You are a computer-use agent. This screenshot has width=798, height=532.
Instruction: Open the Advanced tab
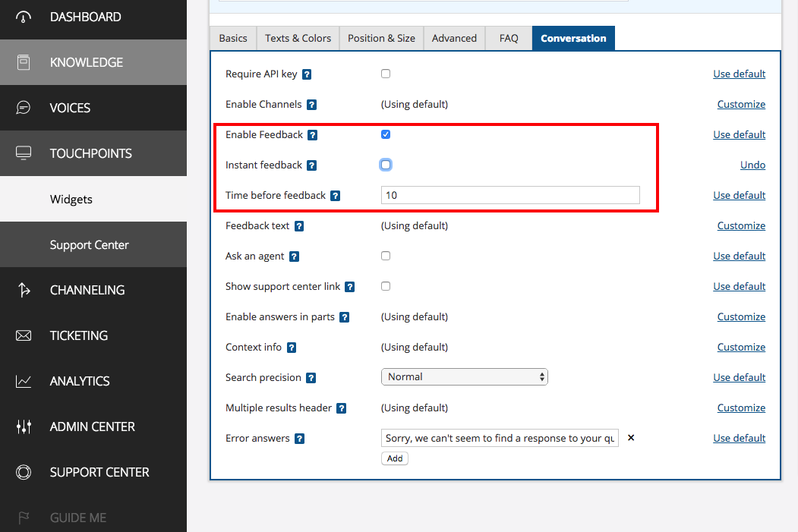[x=455, y=38]
